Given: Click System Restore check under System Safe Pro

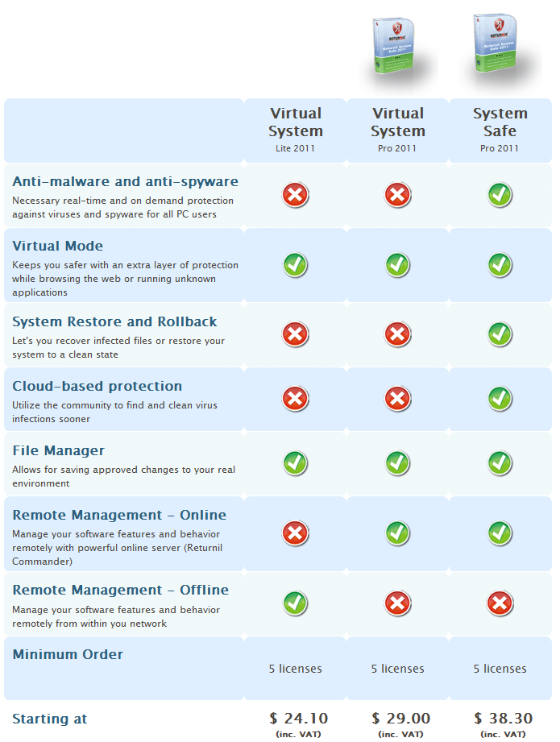Looking at the screenshot, I should (500, 334).
